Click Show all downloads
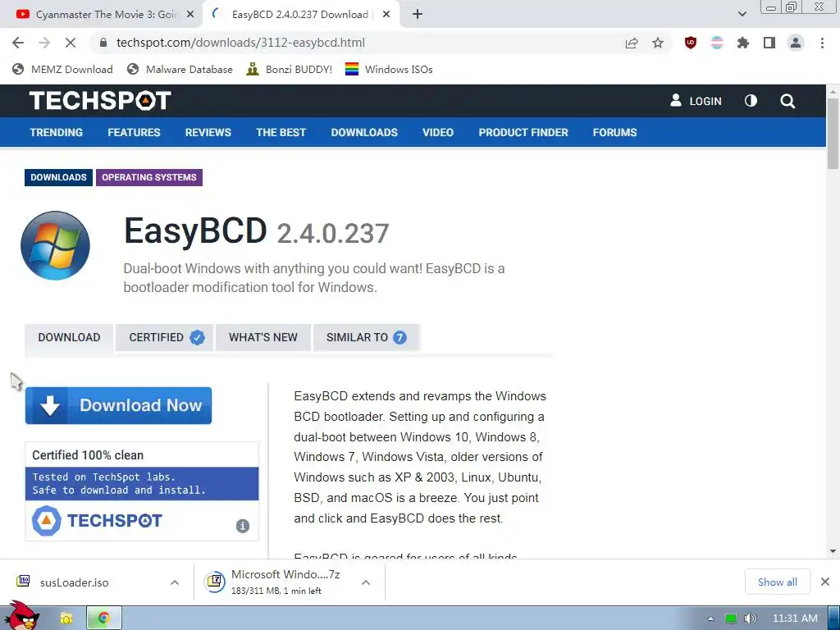The height and width of the screenshot is (630, 840). [778, 582]
